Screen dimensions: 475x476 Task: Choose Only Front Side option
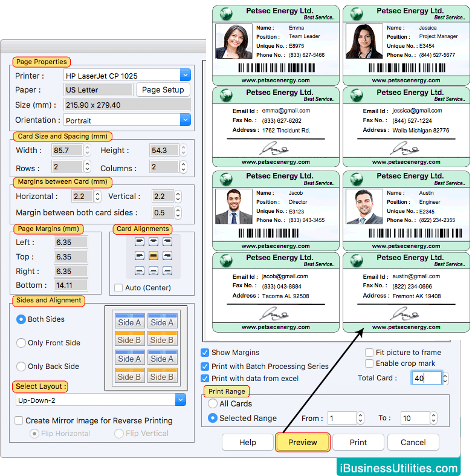[x=21, y=343]
